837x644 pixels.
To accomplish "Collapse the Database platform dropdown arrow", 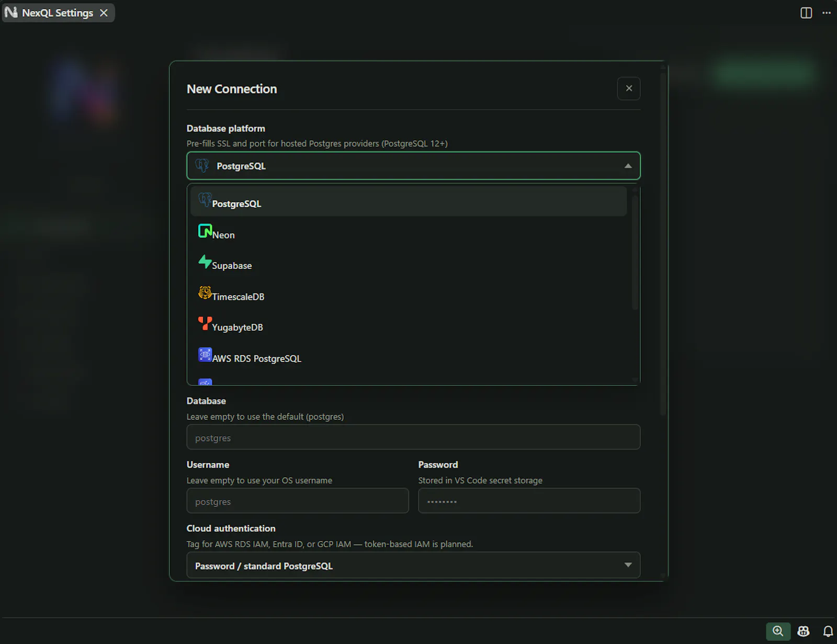I will click(x=628, y=166).
